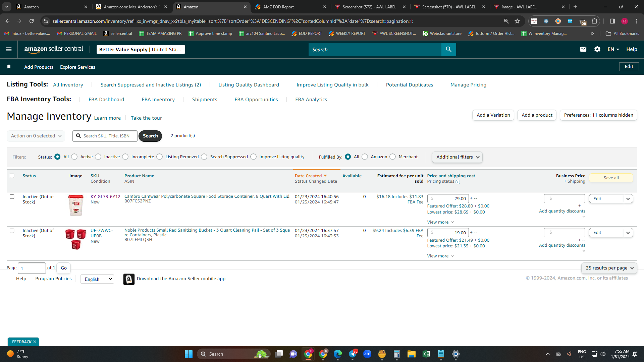
Task: Click the Search SKU, Title, ISBN field
Action: [105, 136]
